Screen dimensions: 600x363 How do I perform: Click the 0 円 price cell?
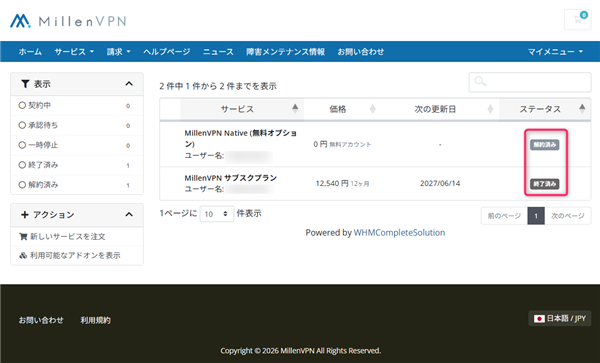(x=342, y=144)
